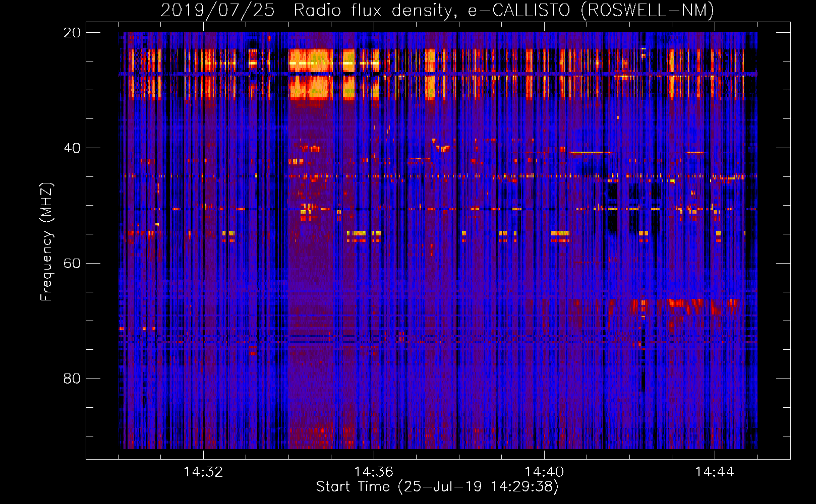This screenshot has height=504, width=816.
Task: Click the 'Frequency (MHZ)' axis title
Action: pos(46,242)
